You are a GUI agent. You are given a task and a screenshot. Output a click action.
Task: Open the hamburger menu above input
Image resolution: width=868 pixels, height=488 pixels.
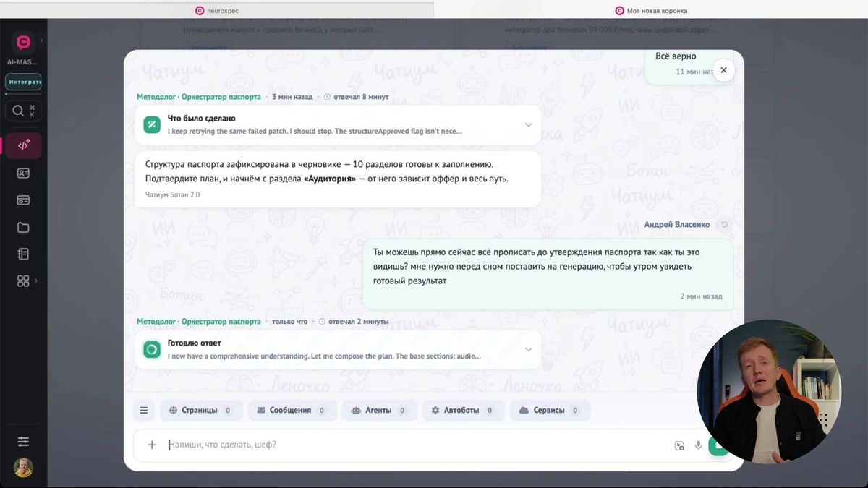144,411
